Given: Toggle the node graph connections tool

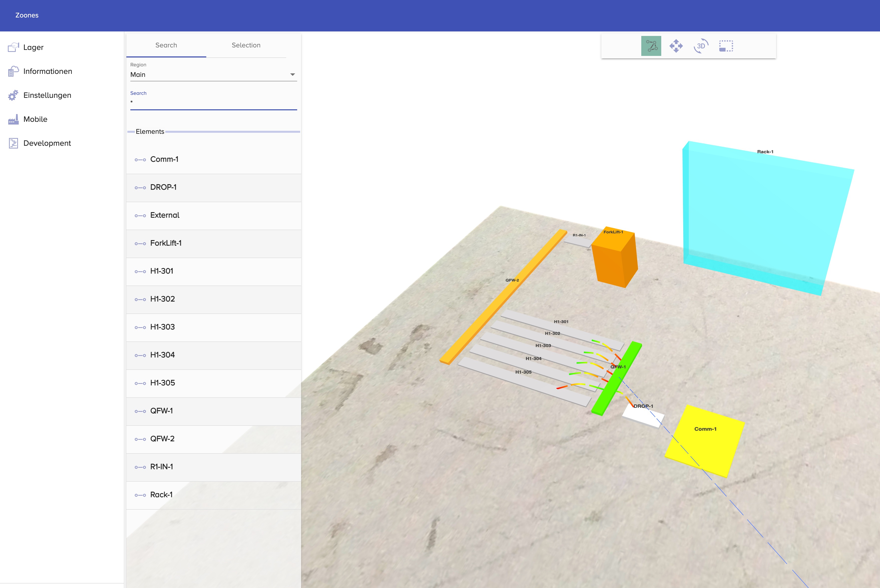Looking at the screenshot, I should 651,46.
